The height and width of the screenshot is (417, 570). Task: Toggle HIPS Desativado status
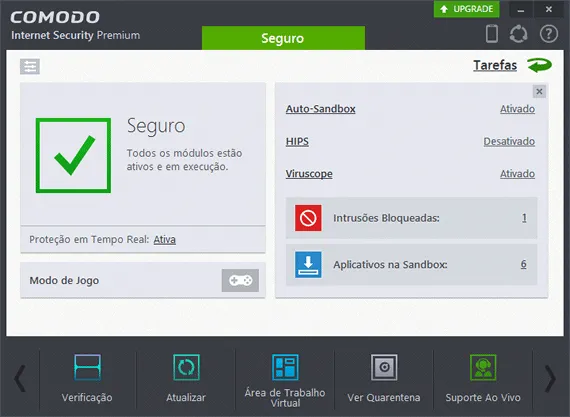509,141
